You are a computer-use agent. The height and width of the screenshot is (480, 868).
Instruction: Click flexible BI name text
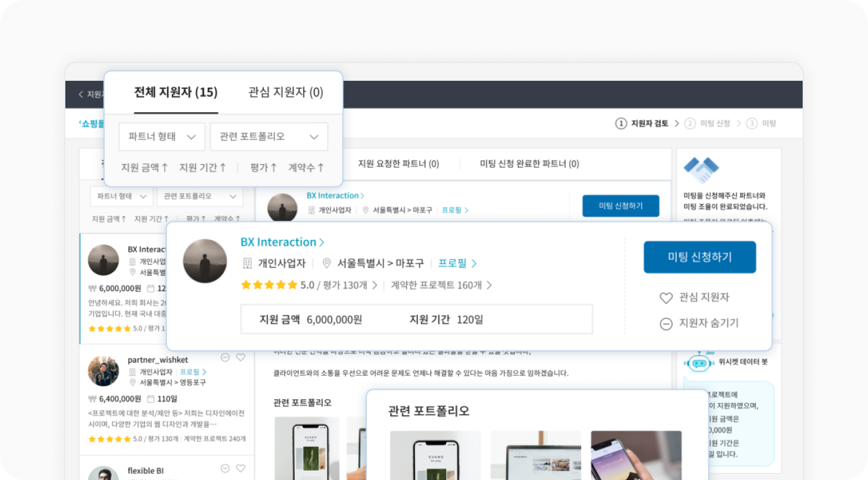click(145, 471)
